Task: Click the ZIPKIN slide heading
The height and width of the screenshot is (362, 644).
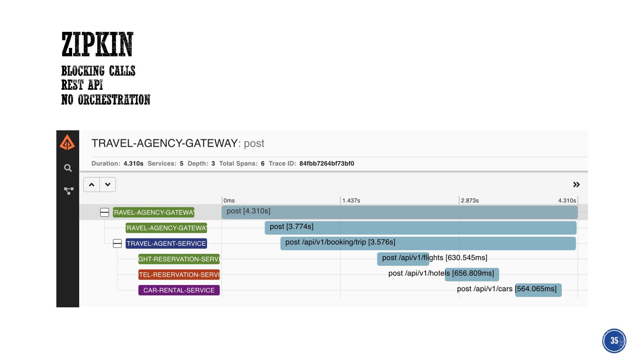Action: pyautogui.click(x=97, y=44)
